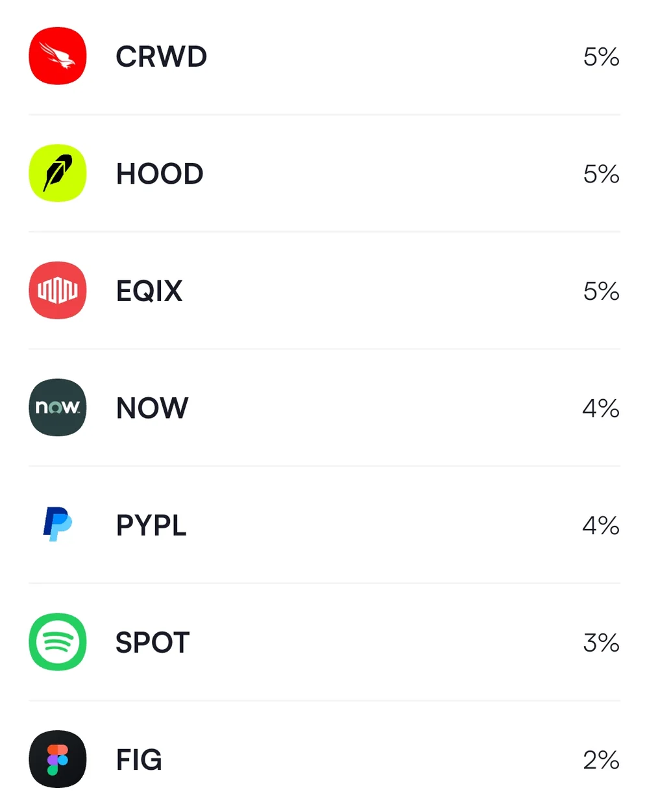Image resolution: width=649 pixels, height=812 pixels.
Task: Select the SPOT ticker label
Action: point(153,643)
